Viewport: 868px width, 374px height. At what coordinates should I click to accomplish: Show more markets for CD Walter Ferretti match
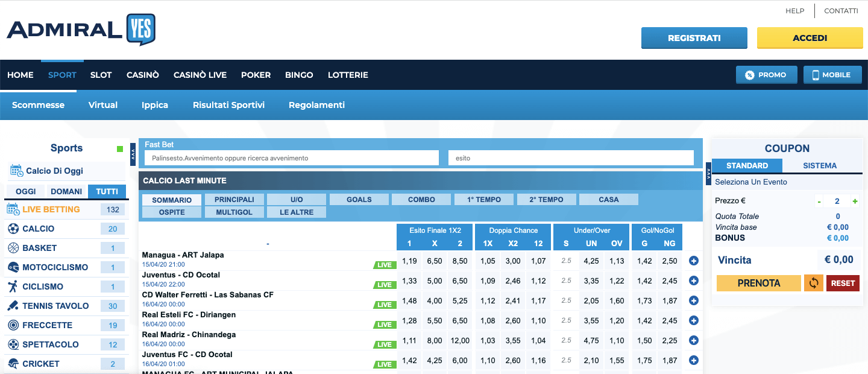[693, 300]
